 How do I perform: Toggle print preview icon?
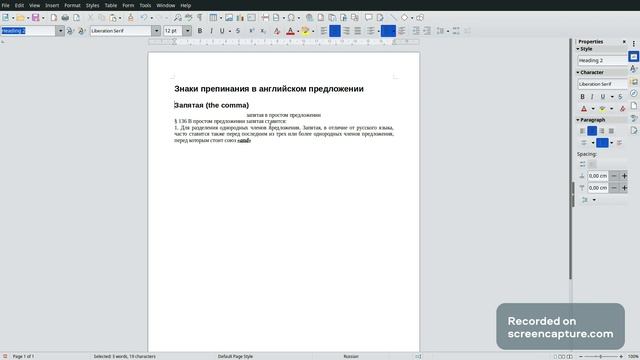[x=76, y=18]
